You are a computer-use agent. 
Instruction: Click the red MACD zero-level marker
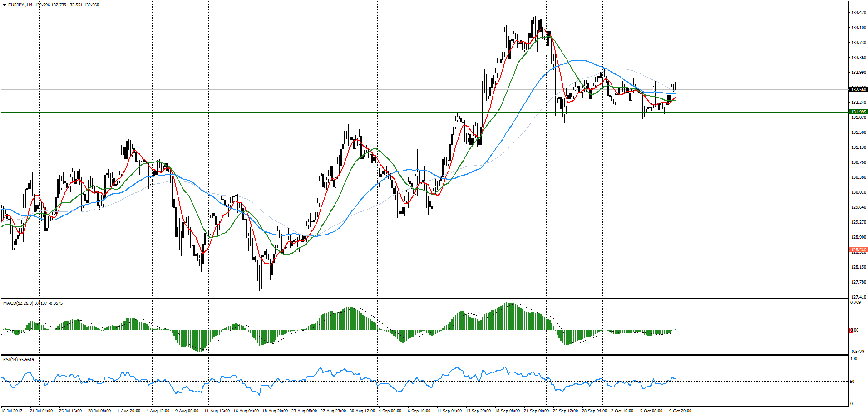(851, 330)
